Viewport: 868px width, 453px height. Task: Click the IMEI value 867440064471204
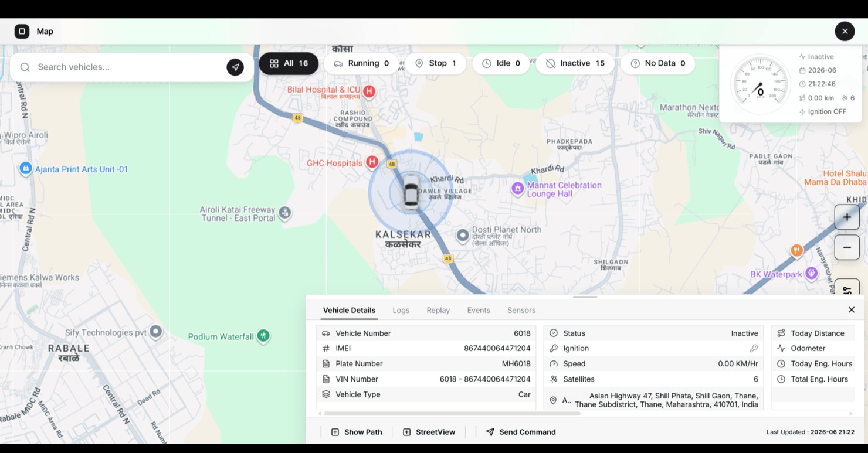(497, 348)
